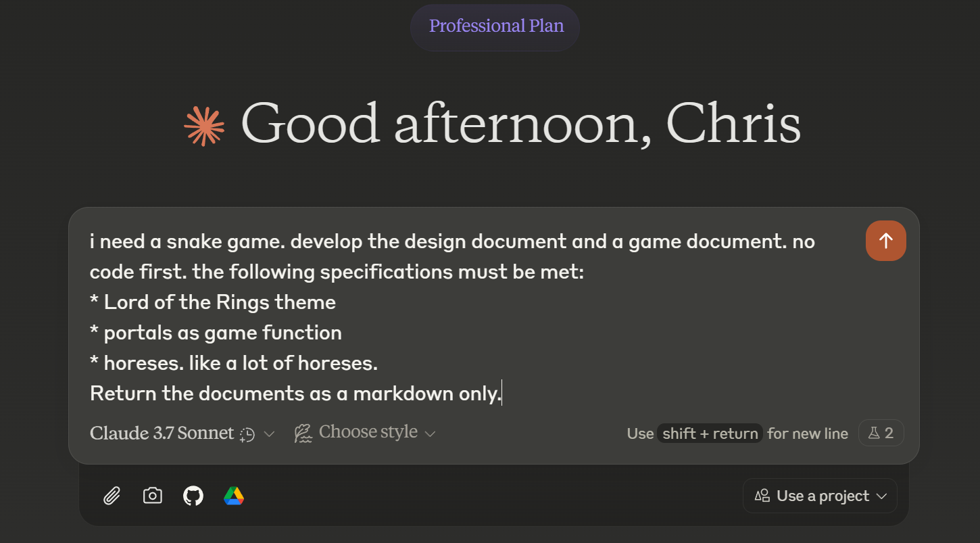The width and height of the screenshot is (980, 543).
Task: Click the quill icon beside Choose style
Action: pos(303,433)
